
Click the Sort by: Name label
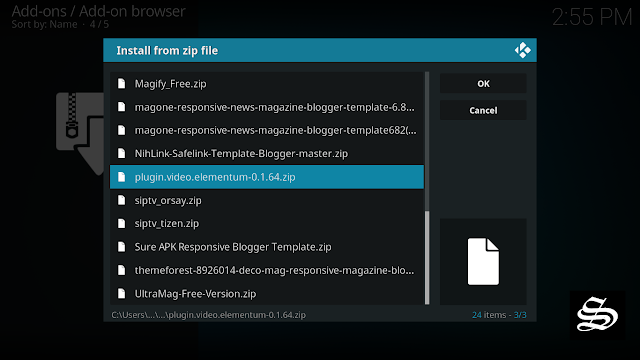pyautogui.click(x=44, y=24)
